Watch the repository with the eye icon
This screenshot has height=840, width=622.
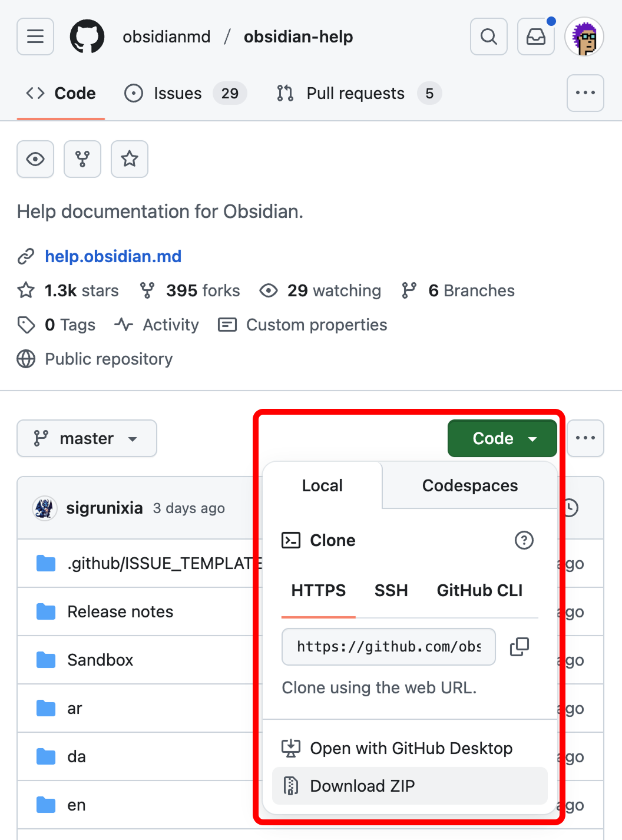35,159
